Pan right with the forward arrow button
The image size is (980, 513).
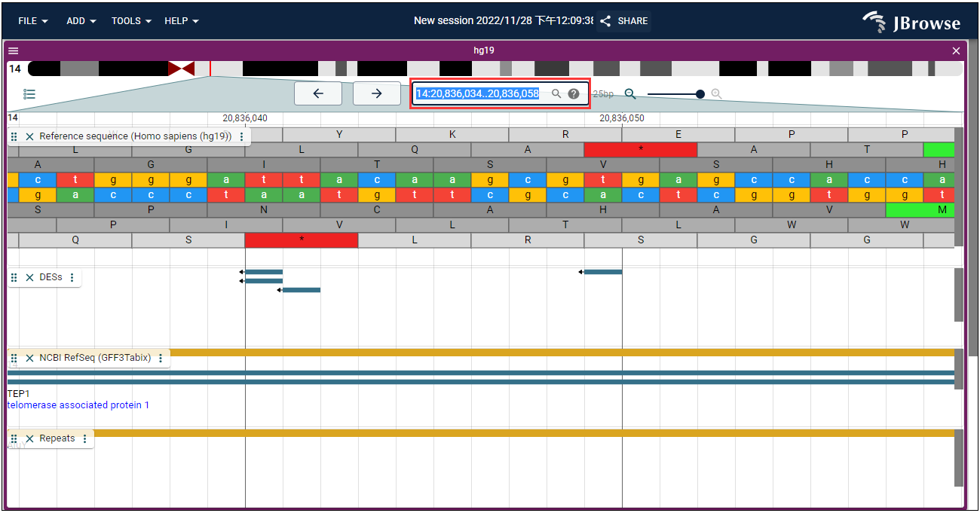377,93
